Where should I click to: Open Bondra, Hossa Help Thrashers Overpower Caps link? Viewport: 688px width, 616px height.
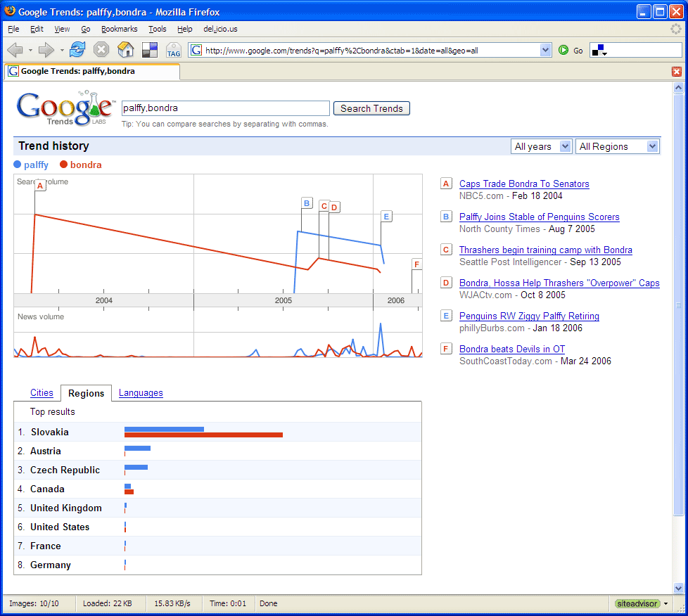559,283
